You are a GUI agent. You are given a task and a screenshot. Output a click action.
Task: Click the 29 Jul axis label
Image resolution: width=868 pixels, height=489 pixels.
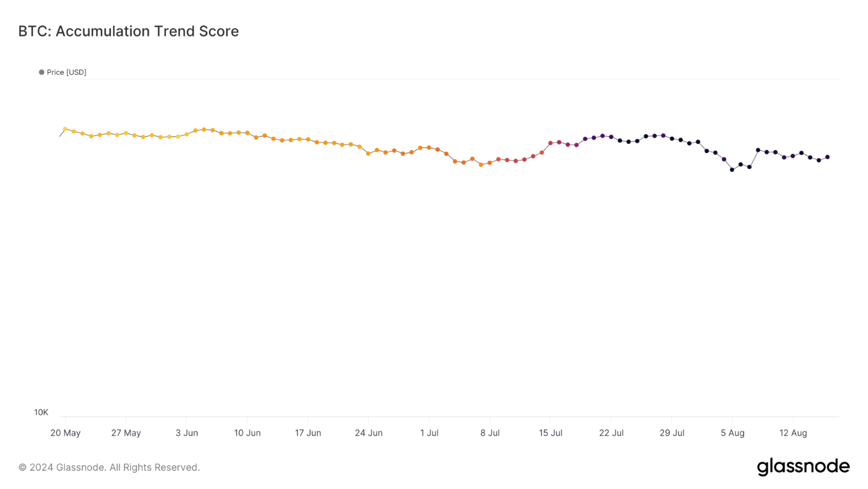click(x=672, y=433)
